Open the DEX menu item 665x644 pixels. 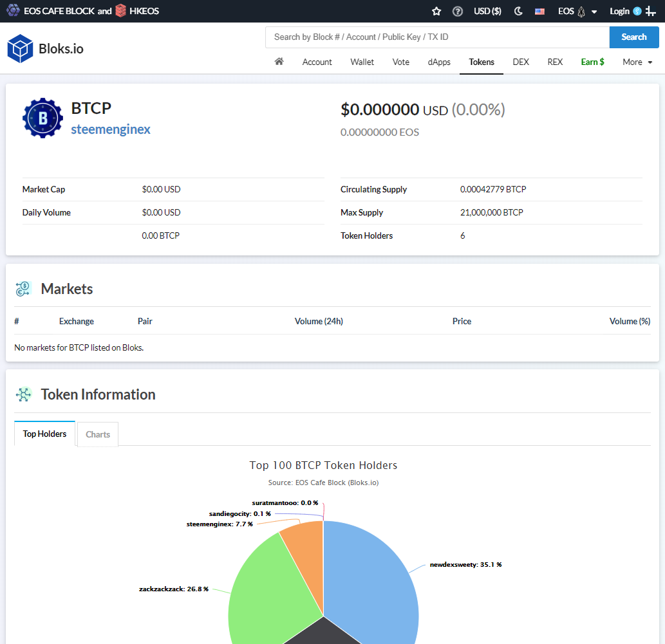(x=521, y=62)
